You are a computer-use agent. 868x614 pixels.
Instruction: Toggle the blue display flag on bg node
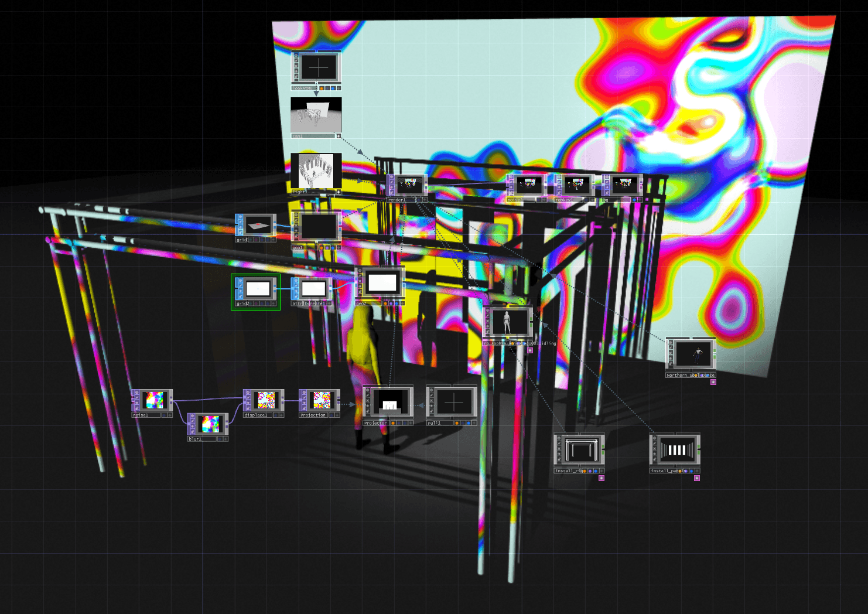point(634,200)
